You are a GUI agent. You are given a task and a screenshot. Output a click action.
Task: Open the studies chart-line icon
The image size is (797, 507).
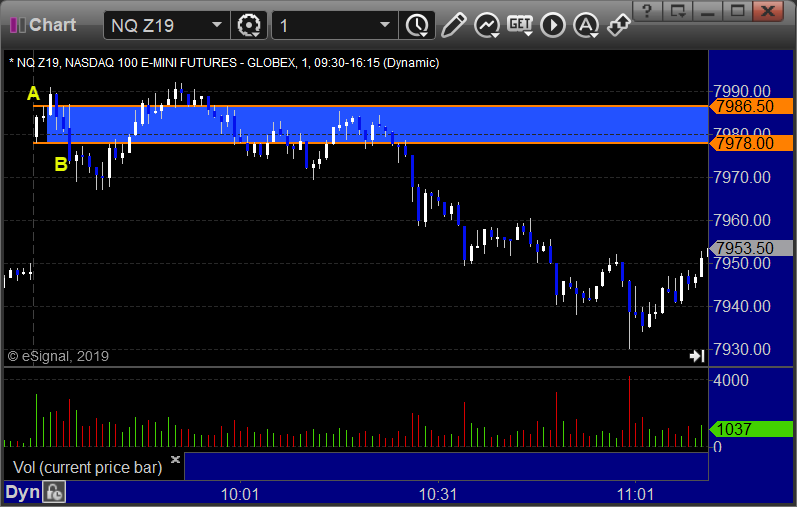tap(487, 25)
